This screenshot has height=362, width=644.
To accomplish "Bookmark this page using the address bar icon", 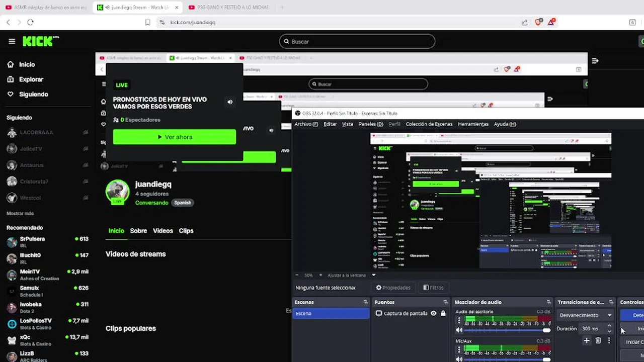I will 147,22.
